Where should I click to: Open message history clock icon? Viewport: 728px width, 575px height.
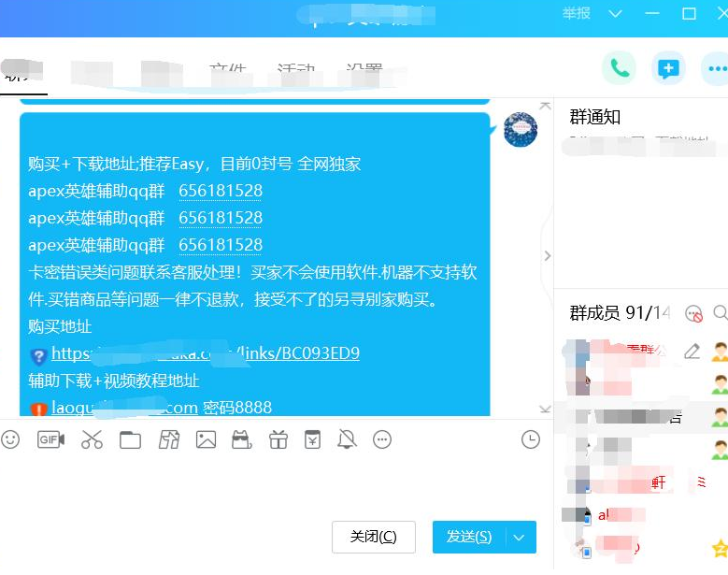[x=531, y=439]
